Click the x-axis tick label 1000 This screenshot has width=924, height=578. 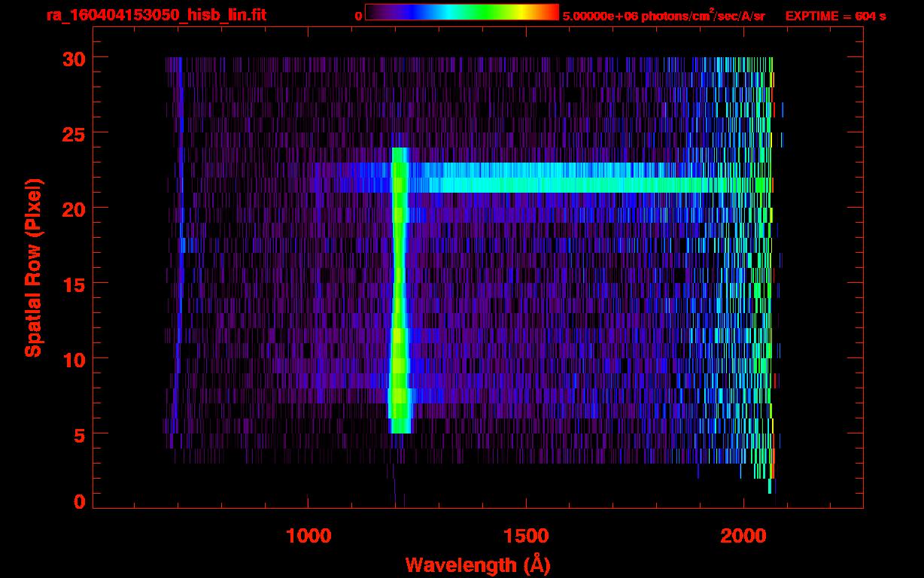point(309,536)
